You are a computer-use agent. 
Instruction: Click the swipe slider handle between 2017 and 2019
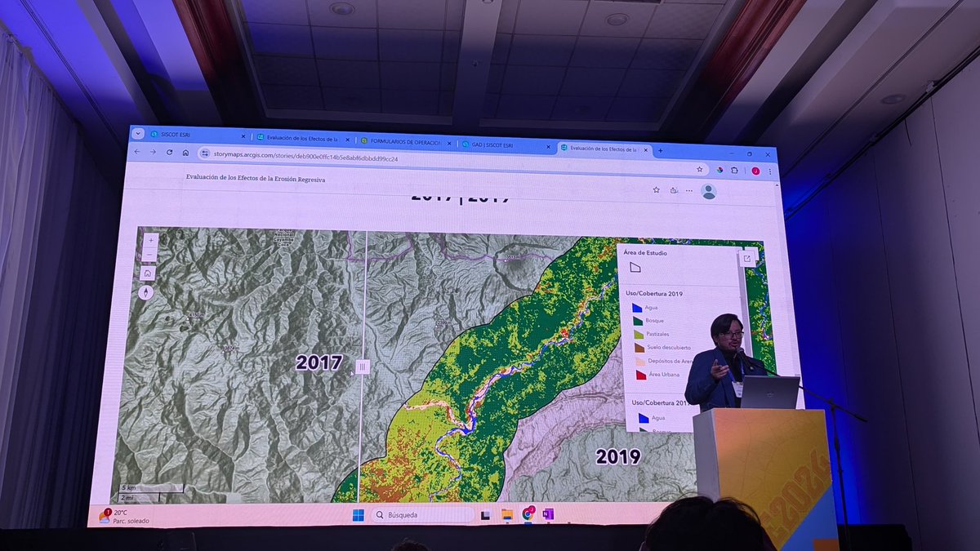tap(363, 367)
